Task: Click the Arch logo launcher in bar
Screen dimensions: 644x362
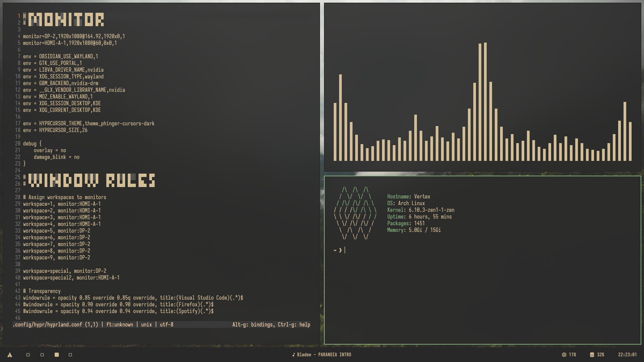Action: (10, 355)
